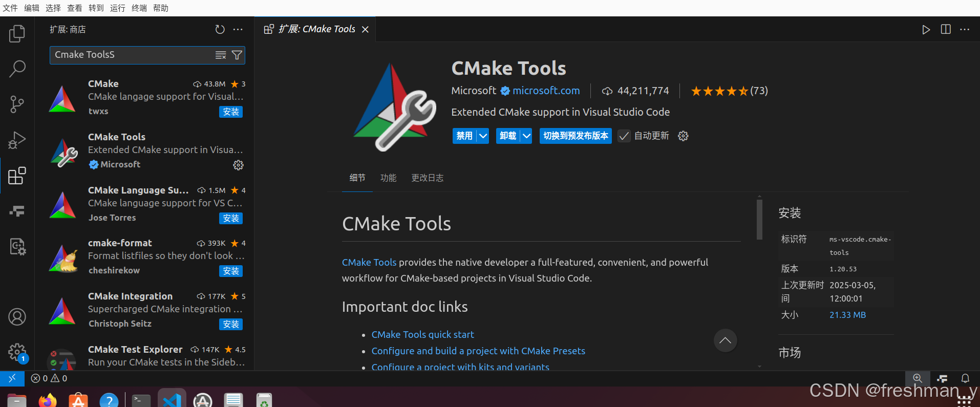Open the 查看 menu
This screenshot has height=407, width=980.
tap(75, 8)
